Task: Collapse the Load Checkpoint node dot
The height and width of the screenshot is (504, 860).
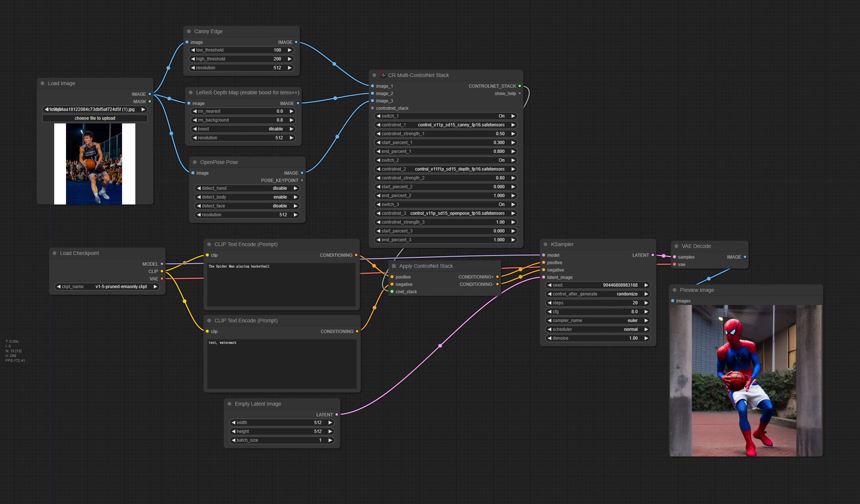Action: (x=55, y=253)
